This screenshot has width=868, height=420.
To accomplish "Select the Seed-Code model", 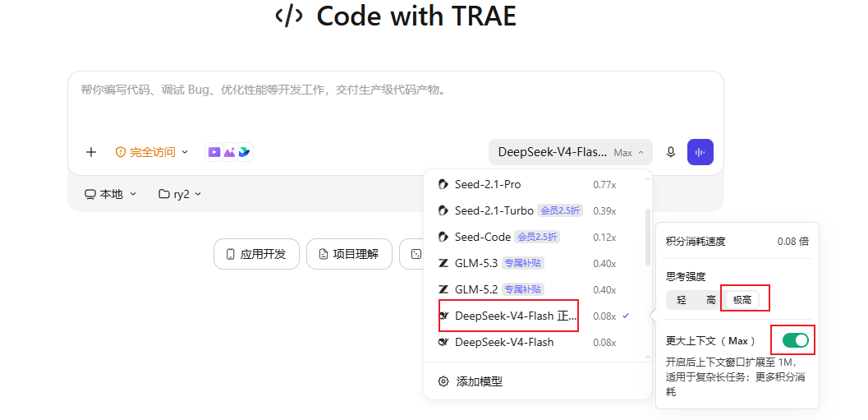I will pyautogui.click(x=535, y=238).
